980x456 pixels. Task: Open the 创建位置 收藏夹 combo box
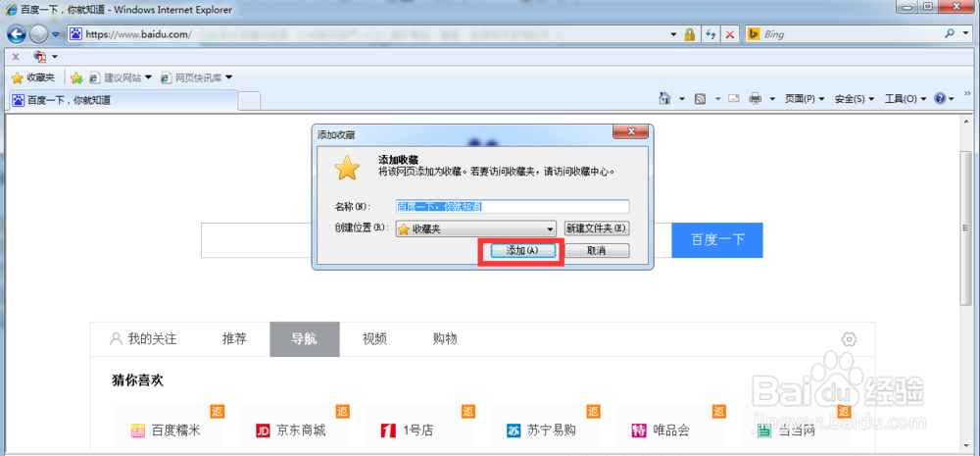pyautogui.click(x=475, y=228)
